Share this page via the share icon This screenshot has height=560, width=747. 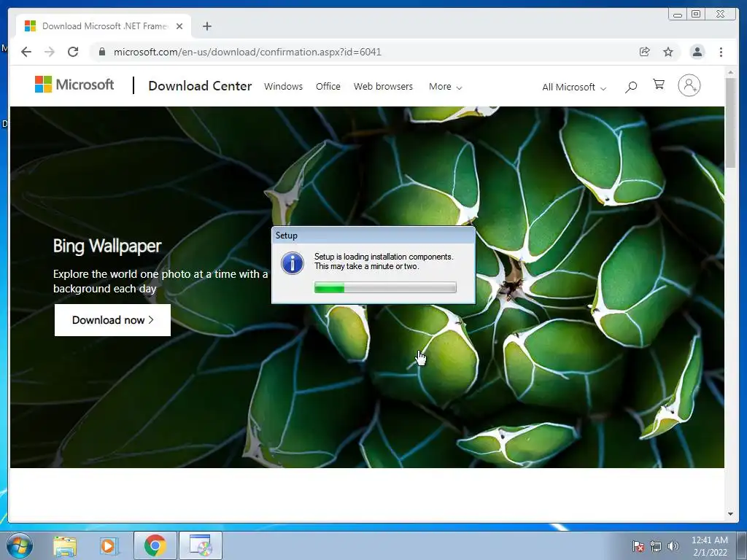[x=645, y=52]
